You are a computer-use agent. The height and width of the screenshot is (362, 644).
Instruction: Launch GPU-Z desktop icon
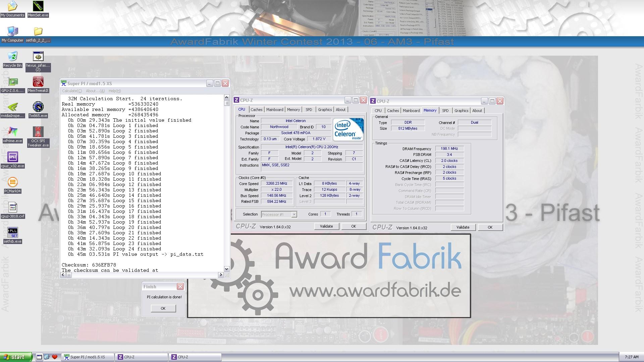[x=12, y=84]
